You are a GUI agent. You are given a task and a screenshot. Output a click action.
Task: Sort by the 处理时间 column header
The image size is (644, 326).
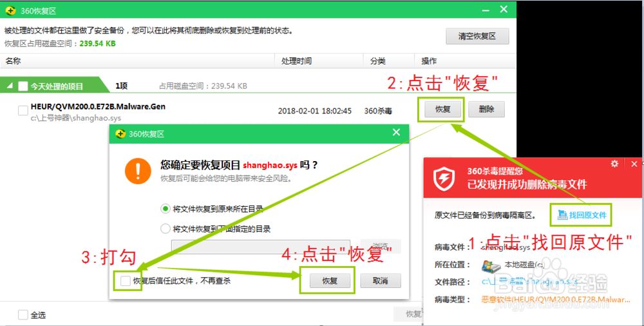pos(296,61)
